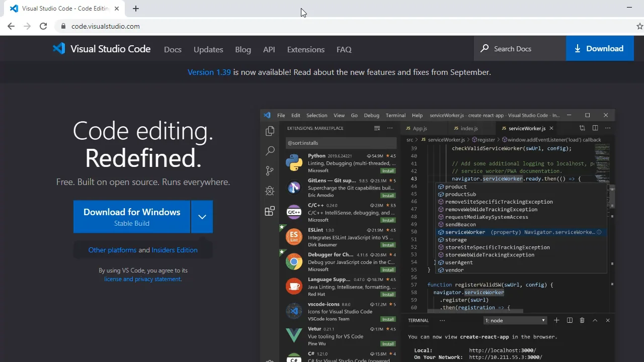Install the Python extension
Viewport: 644px width, 362px height.
(388, 171)
